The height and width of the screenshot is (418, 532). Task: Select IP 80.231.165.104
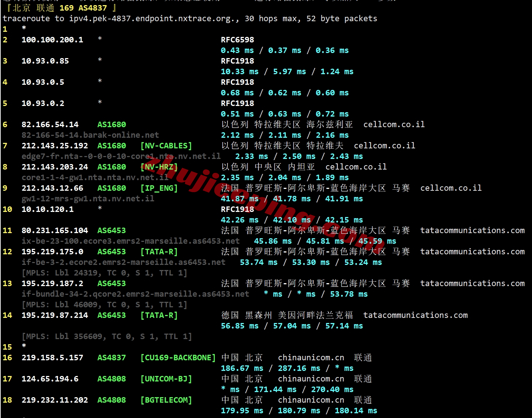(55, 231)
